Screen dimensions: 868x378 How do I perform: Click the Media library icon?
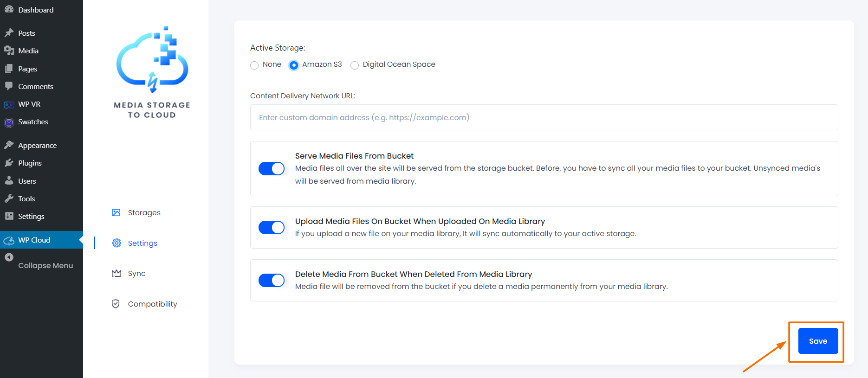tap(9, 51)
